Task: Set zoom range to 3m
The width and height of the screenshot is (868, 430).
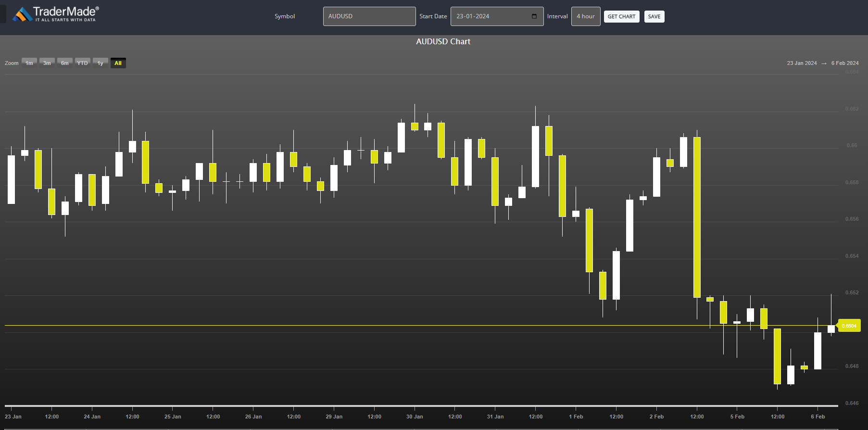Action: [47, 63]
